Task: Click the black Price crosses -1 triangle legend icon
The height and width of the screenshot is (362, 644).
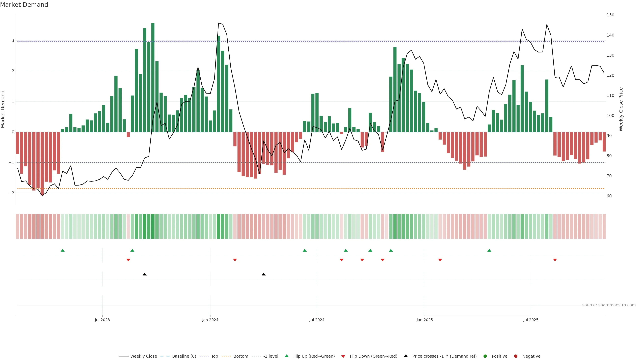Action: coord(406,356)
